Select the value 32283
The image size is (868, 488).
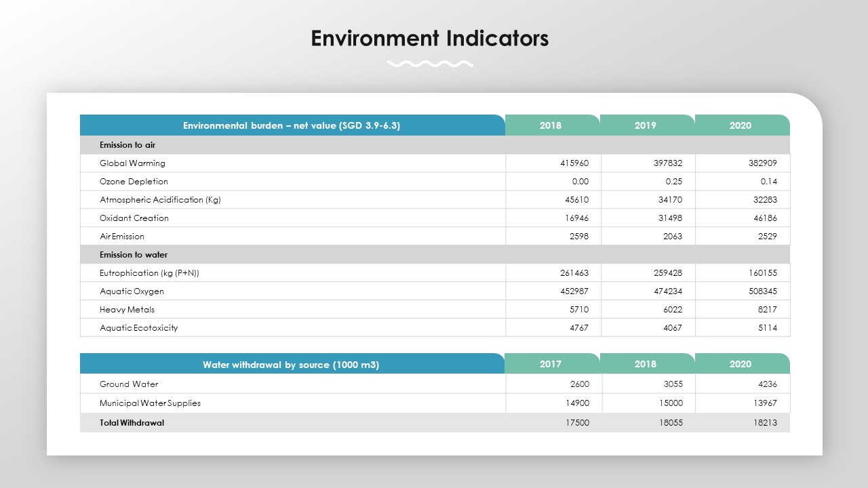pyautogui.click(x=765, y=200)
